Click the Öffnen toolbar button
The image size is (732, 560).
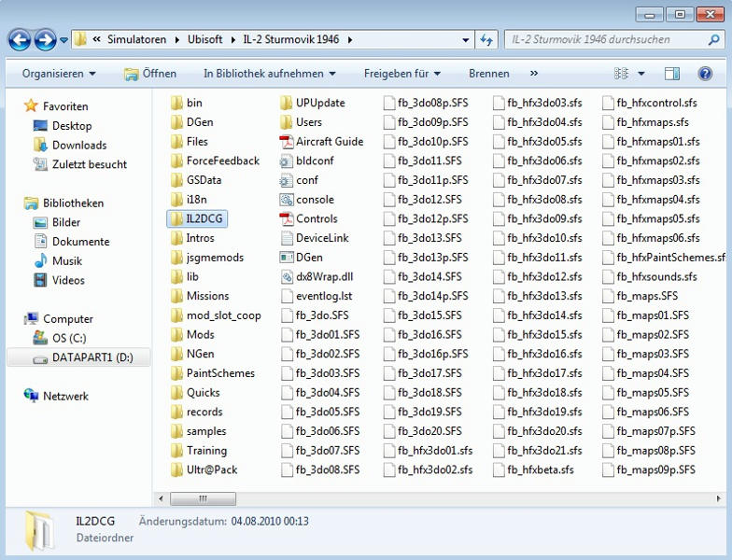click(150, 74)
